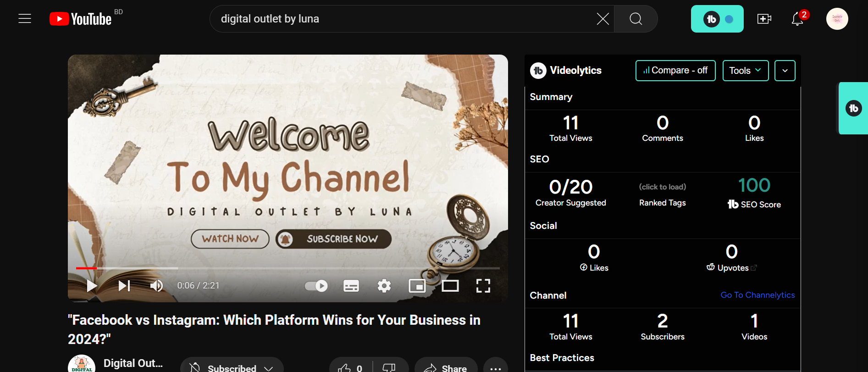Viewport: 868px width, 372px height.
Task: Open TubeBuddy extension button in header
Action: [x=717, y=19]
